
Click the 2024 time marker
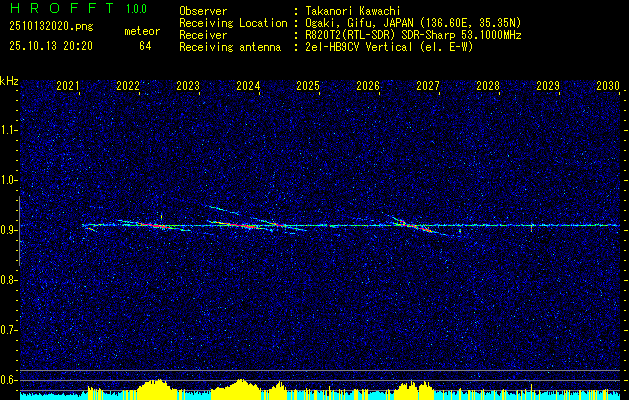(x=248, y=86)
